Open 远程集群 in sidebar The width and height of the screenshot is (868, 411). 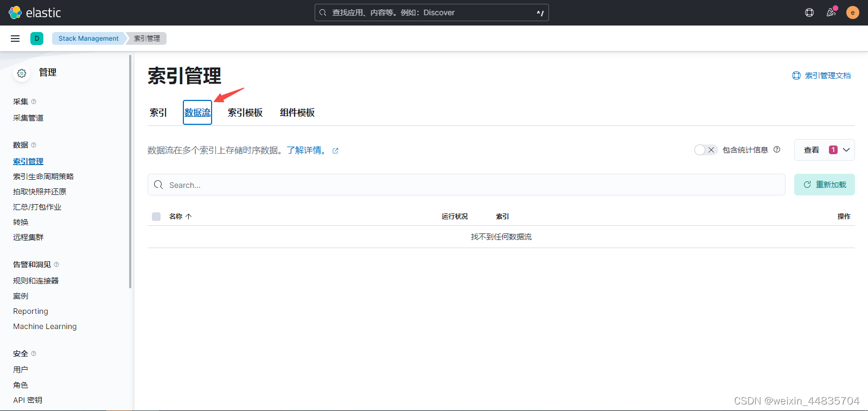pyautogui.click(x=28, y=237)
